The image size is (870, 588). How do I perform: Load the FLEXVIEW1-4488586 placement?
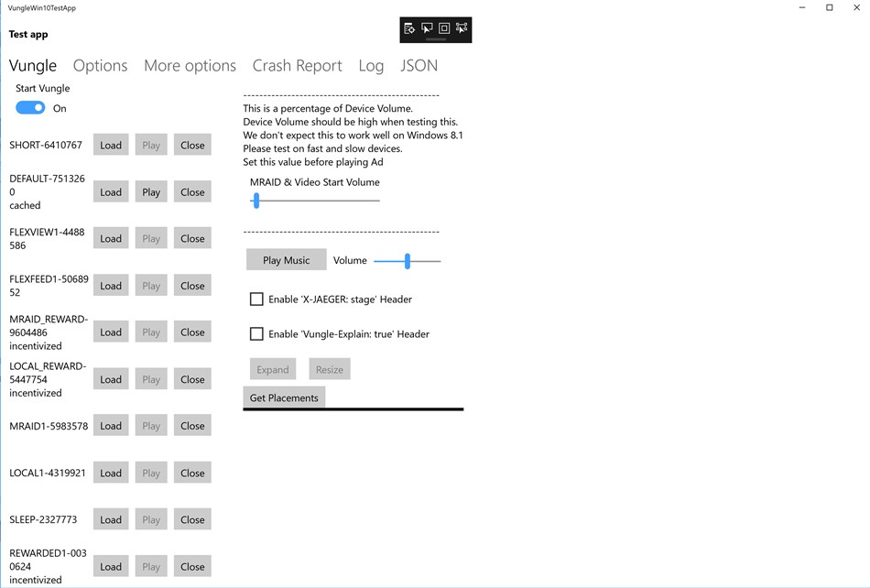point(111,238)
